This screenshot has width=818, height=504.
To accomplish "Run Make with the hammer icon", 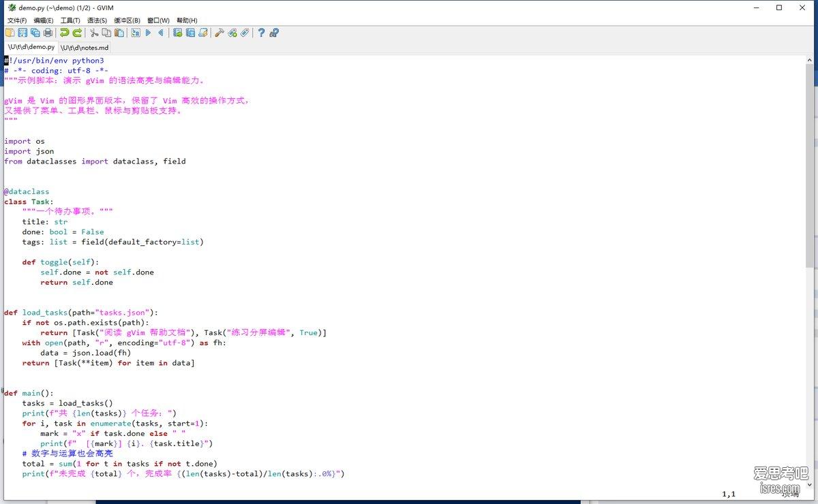I will pyautogui.click(x=219, y=33).
